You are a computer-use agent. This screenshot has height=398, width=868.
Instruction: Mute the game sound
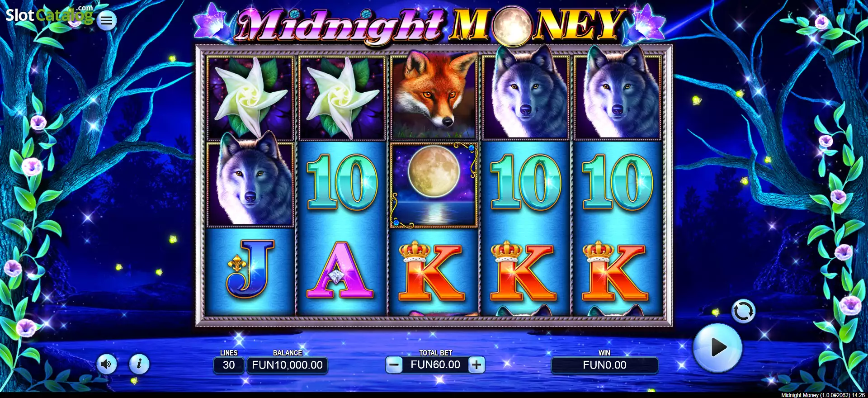(107, 364)
